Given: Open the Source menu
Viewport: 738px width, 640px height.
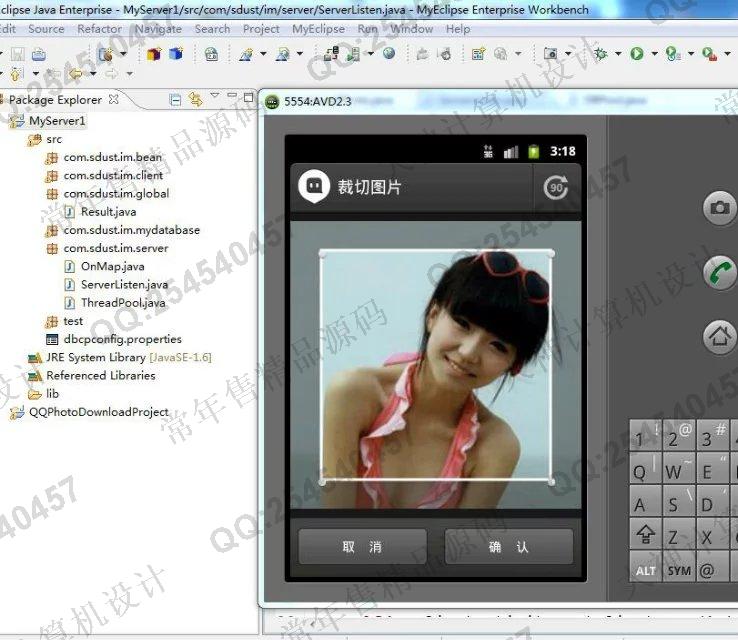Looking at the screenshot, I should [46, 29].
